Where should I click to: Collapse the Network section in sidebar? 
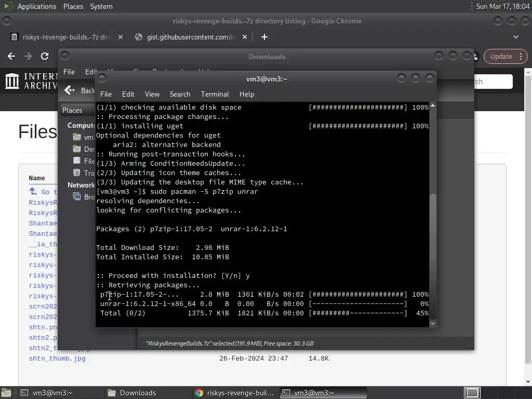pyautogui.click(x=81, y=185)
